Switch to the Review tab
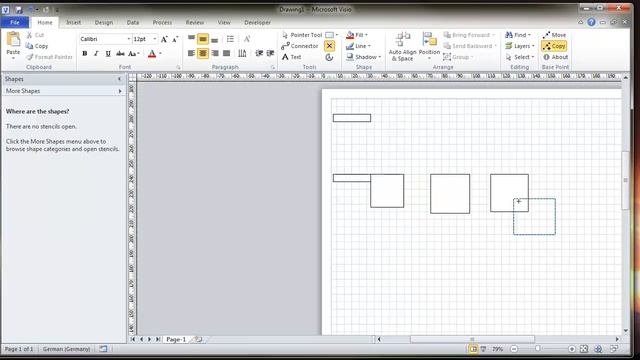 pyautogui.click(x=195, y=22)
